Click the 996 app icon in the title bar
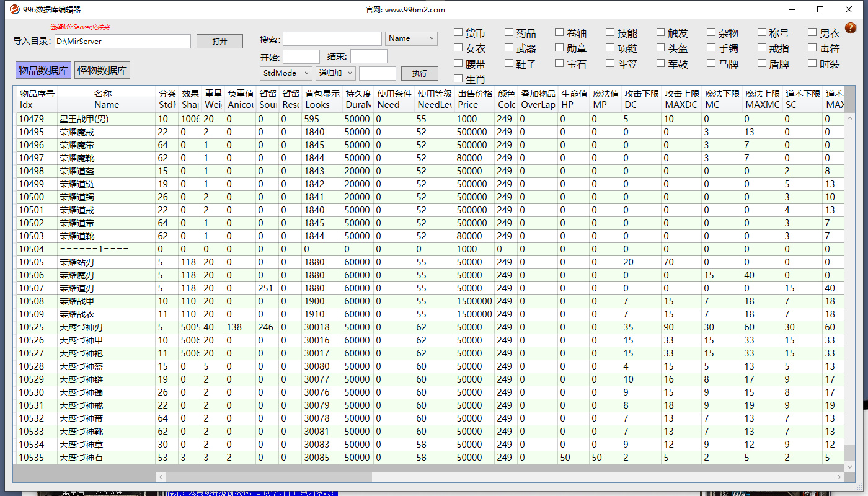The width and height of the screenshot is (868, 496). tap(14, 9)
